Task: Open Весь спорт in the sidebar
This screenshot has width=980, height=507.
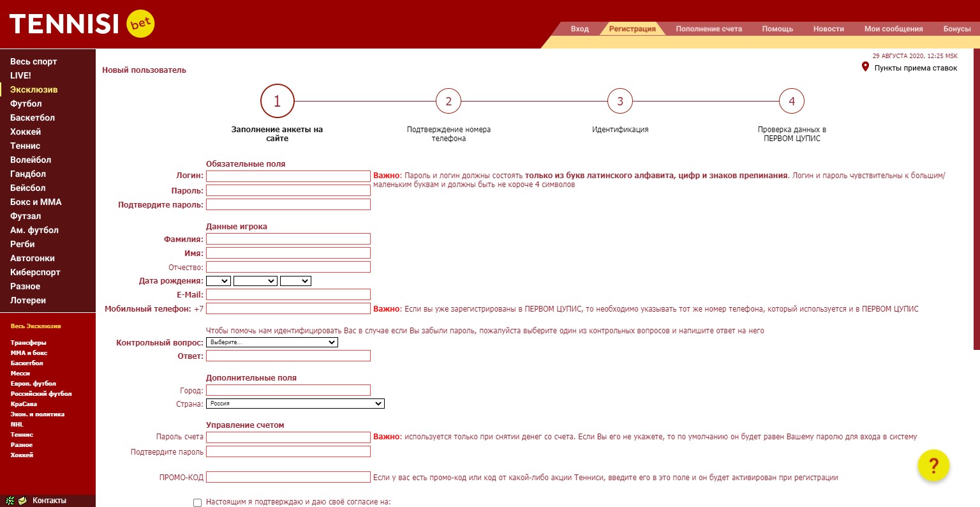Action: (34, 61)
